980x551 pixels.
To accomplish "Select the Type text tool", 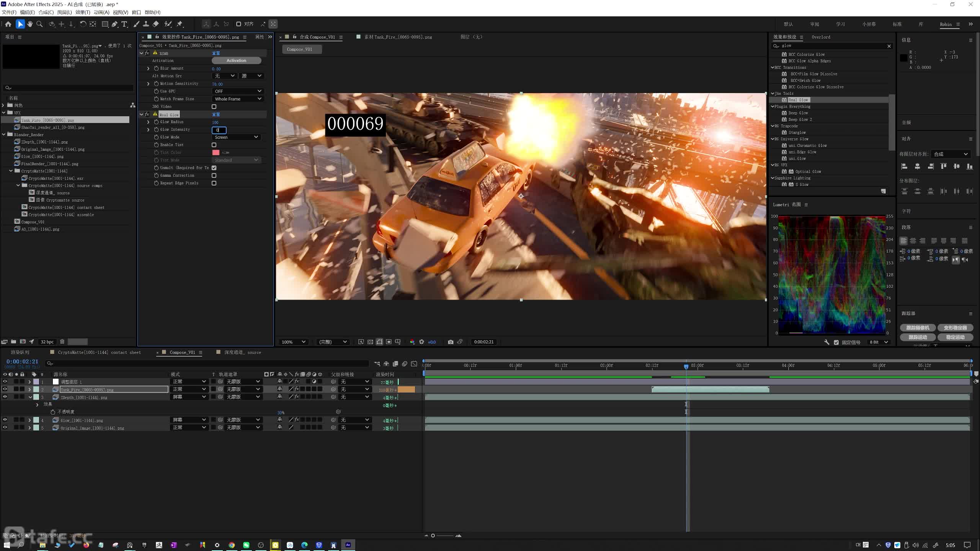I will click(x=124, y=24).
